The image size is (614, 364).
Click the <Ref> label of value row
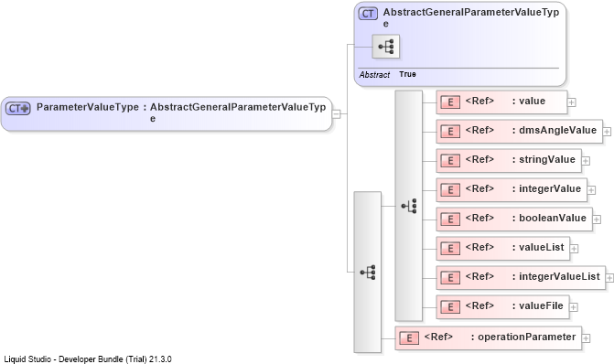[479, 101]
